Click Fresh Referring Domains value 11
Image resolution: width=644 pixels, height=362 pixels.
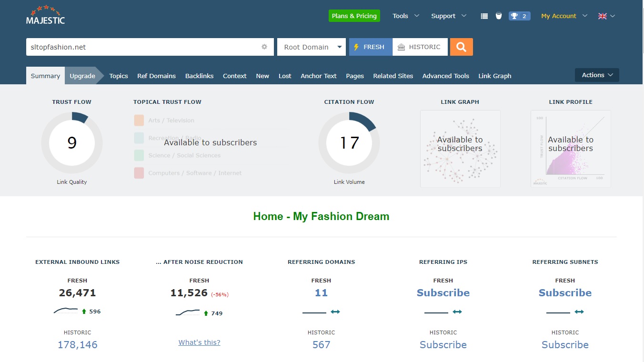tap(321, 293)
